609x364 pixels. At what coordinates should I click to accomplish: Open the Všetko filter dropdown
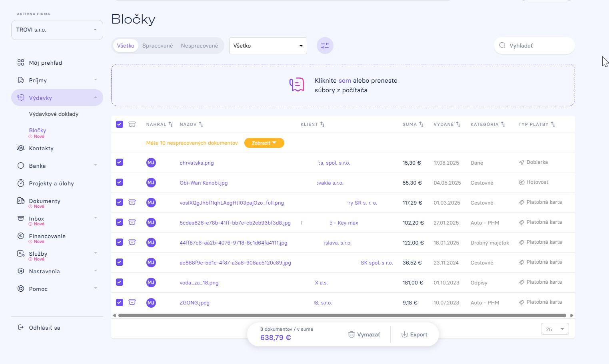point(268,46)
